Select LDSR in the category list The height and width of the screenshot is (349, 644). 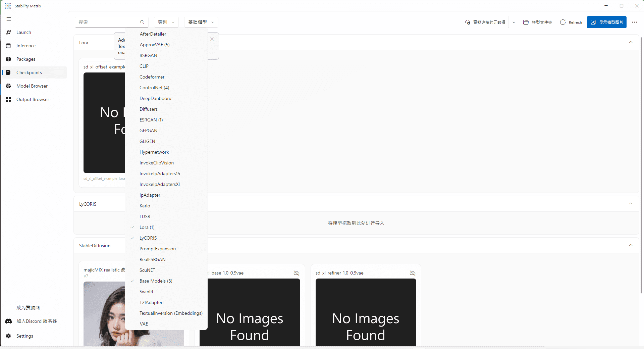pyautogui.click(x=166, y=216)
